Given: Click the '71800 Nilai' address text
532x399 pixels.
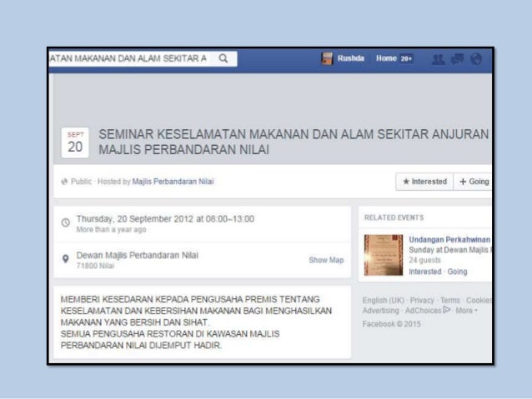Looking at the screenshot, I should tap(95, 266).
